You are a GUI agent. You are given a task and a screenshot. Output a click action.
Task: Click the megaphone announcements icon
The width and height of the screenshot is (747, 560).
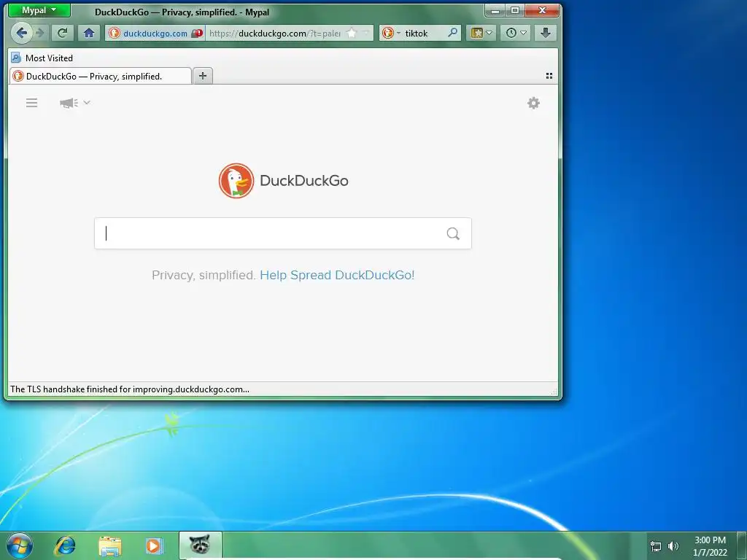point(69,103)
